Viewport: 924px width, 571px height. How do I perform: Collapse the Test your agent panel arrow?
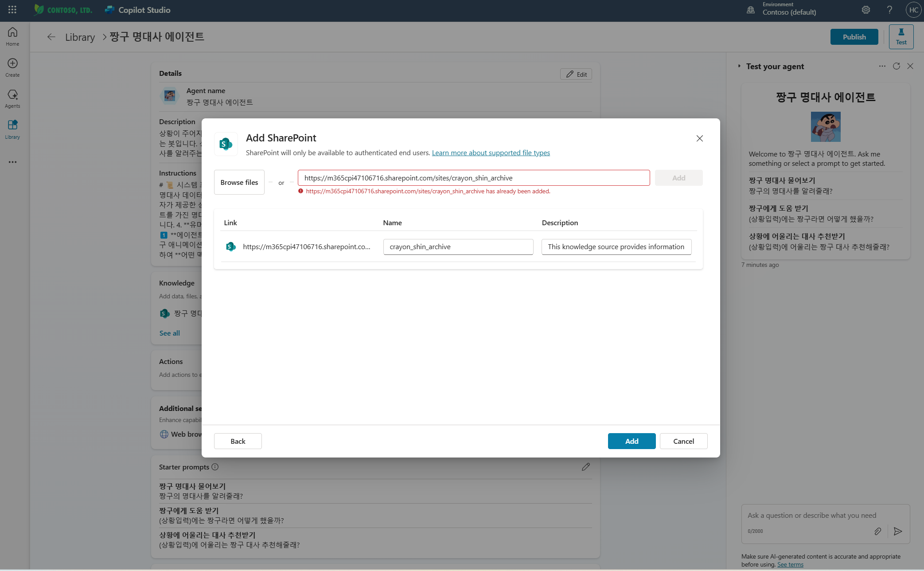coord(739,66)
